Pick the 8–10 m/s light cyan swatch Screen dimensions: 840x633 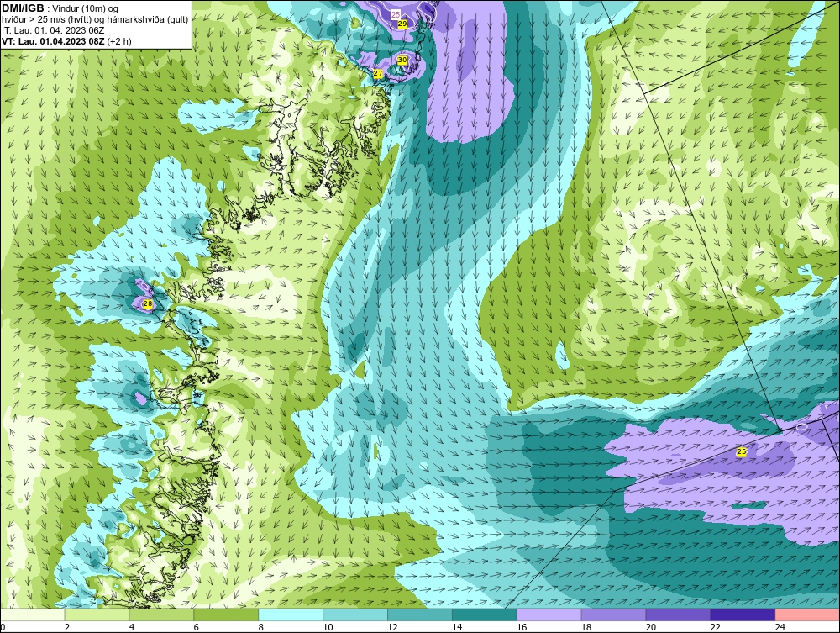coord(291,615)
